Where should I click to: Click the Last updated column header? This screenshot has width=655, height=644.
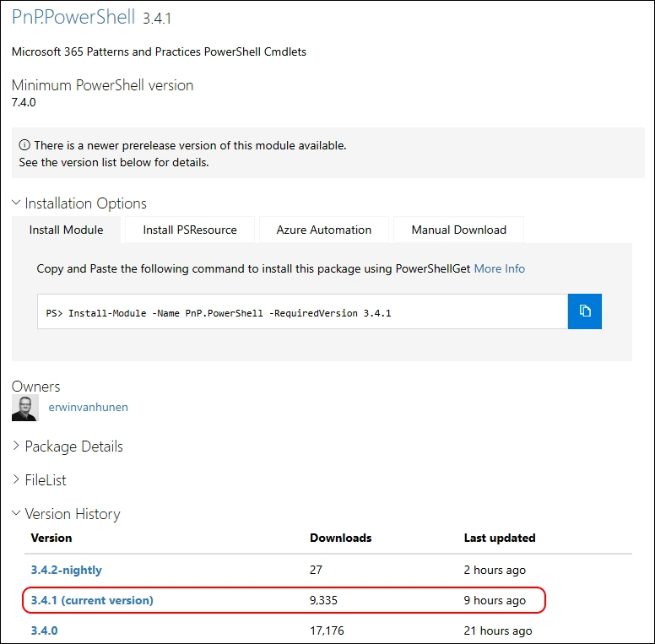click(x=500, y=538)
